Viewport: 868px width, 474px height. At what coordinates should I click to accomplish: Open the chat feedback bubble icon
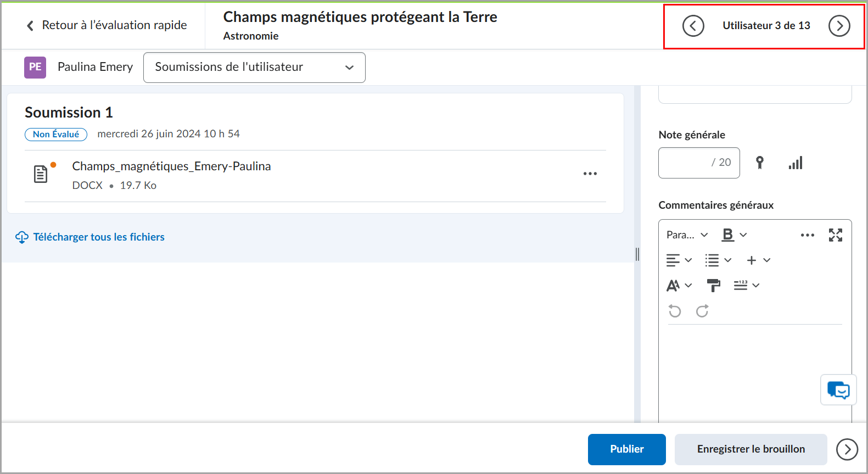pos(838,390)
